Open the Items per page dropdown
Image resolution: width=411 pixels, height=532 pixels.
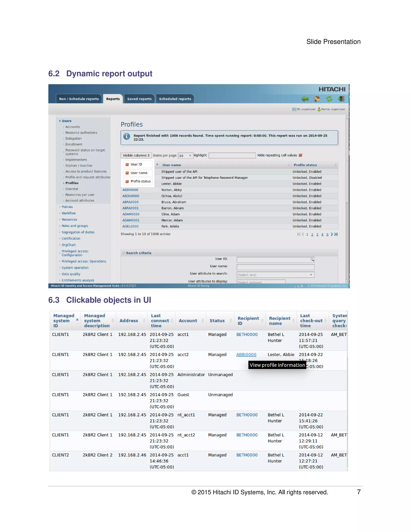pyautogui.click(x=186, y=156)
